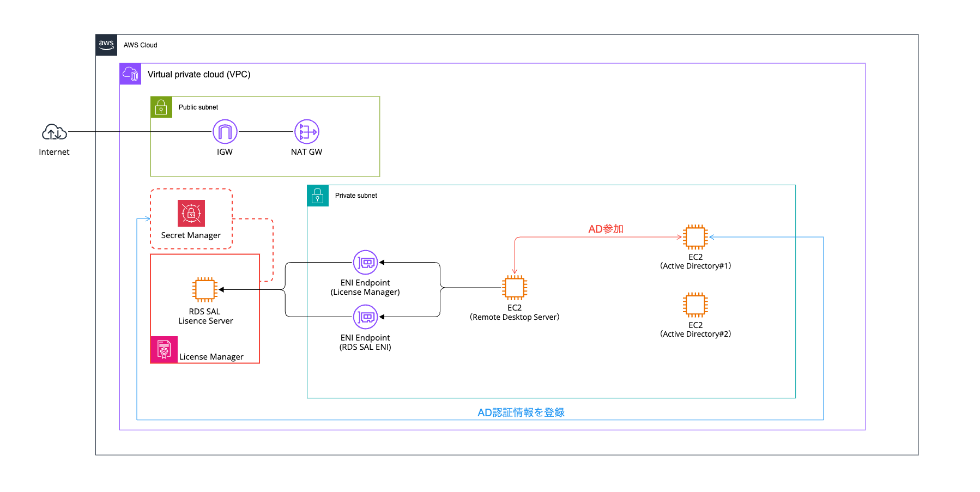The height and width of the screenshot is (492, 980).
Task: Click the 'AWS Cloud' label
Action: point(141,45)
